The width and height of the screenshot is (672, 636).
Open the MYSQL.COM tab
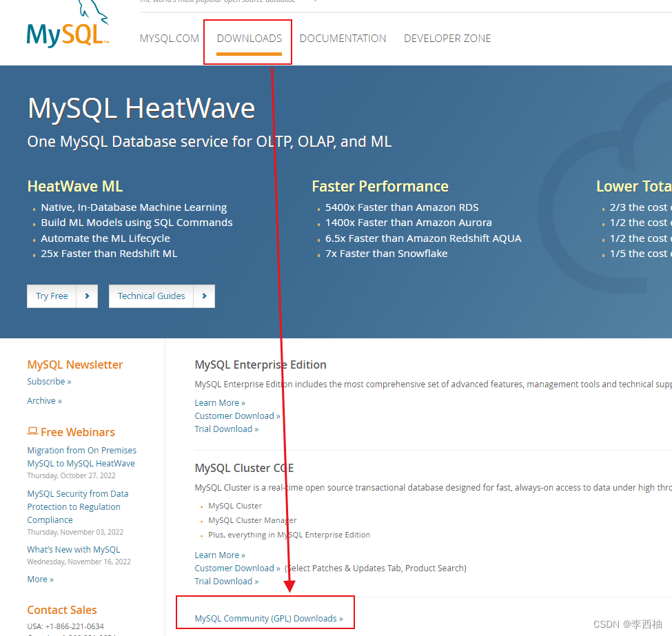pyautogui.click(x=170, y=39)
